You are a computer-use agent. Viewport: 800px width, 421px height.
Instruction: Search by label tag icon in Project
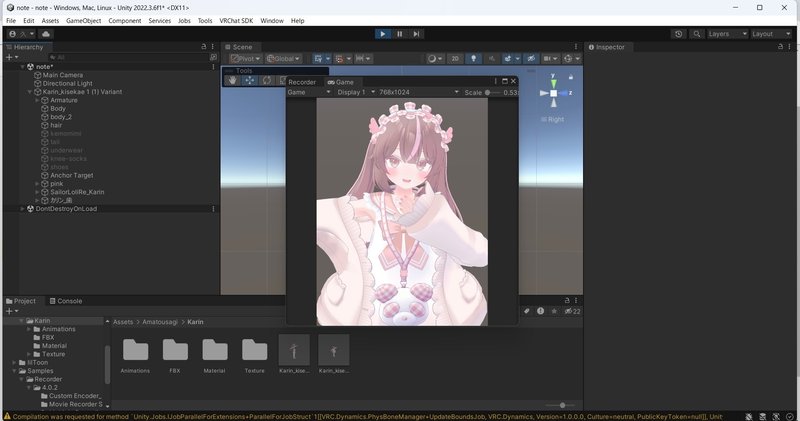coord(527,311)
